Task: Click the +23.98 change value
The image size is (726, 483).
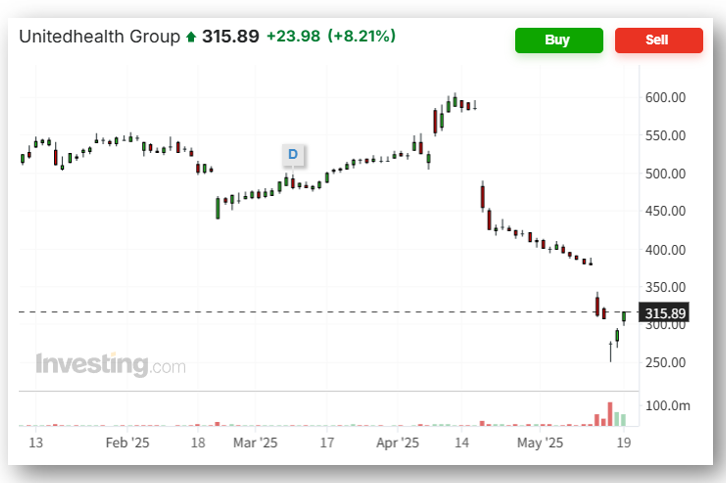Action: point(293,36)
